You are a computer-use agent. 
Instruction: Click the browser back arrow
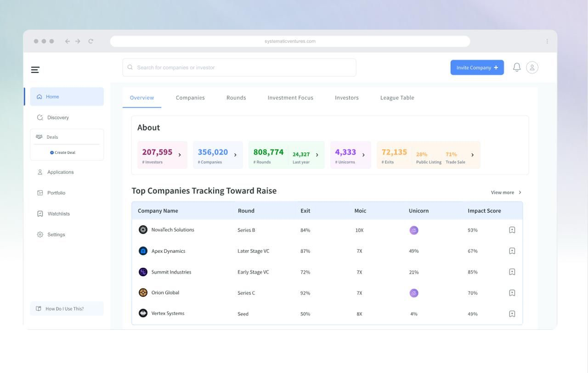click(x=68, y=41)
